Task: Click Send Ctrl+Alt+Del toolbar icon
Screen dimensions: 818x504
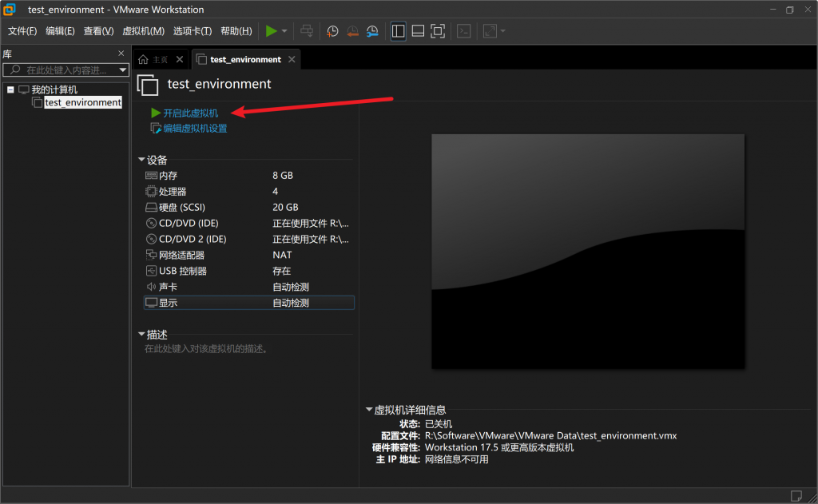Action: (x=307, y=31)
